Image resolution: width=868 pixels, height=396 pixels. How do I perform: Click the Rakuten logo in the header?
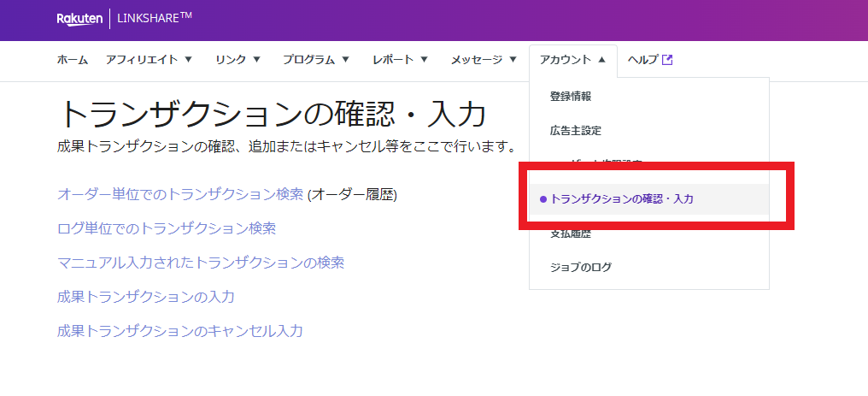(80, 19)
